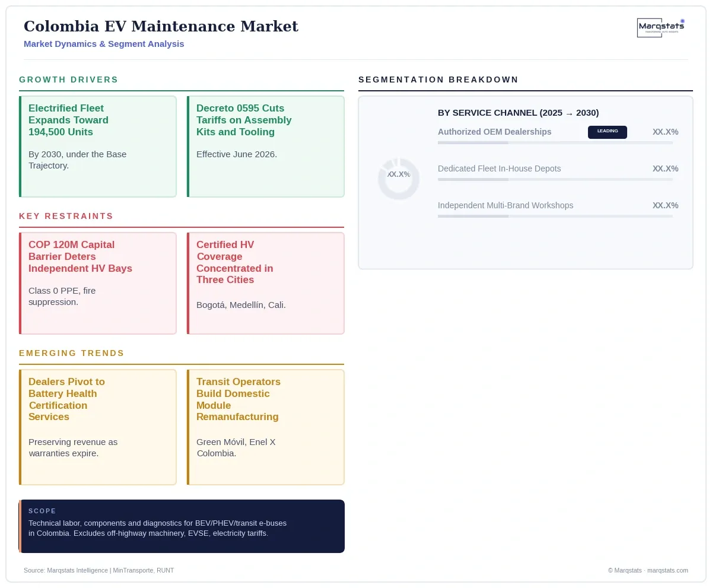This screenshot has width=712, height=588.
Task: Click the XX.X% donut chart
Action: [399, 179]
